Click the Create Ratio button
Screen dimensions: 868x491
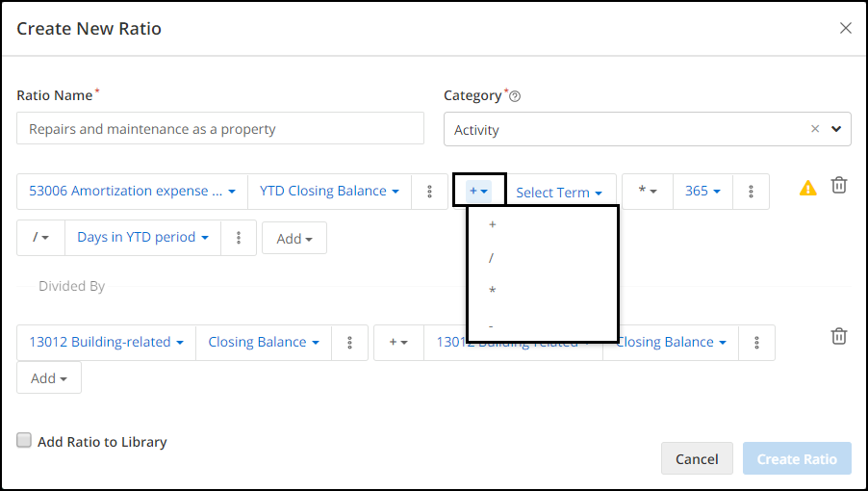click(x=797, y=458)
